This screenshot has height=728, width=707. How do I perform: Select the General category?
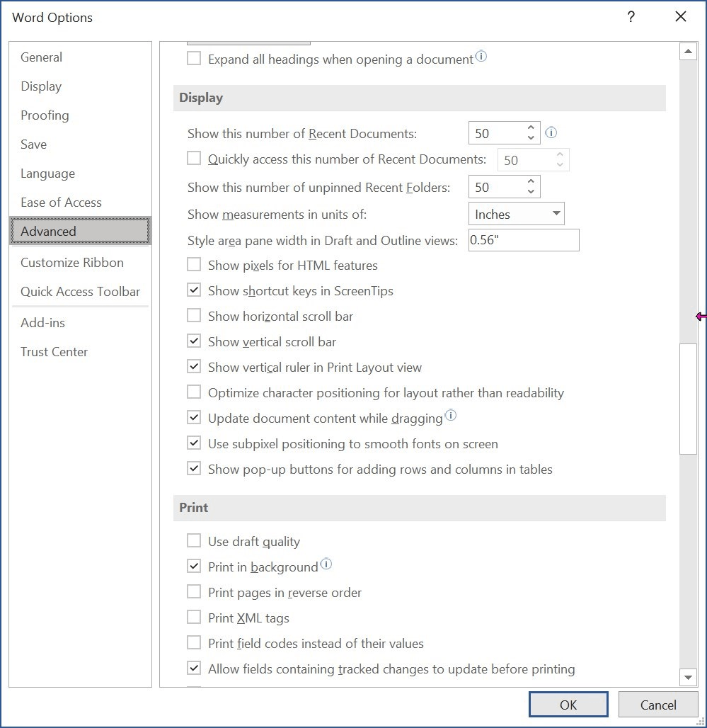[x=80, y=57]
